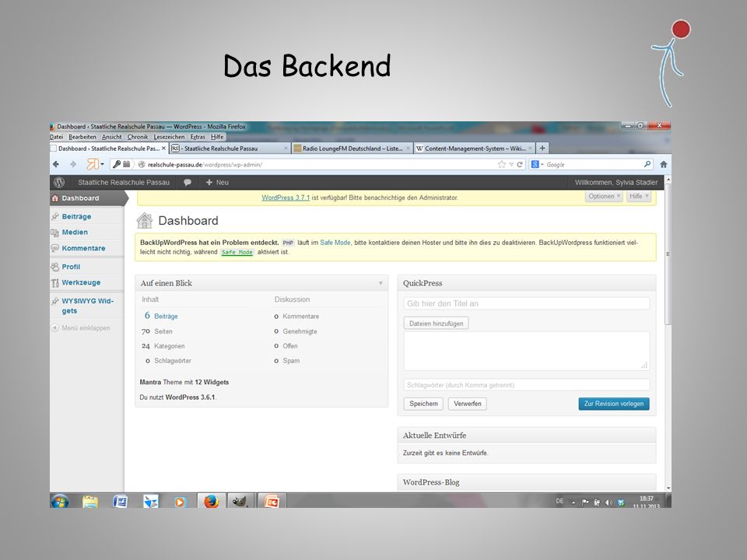Click the Medien icon in sidebar

coord(54,233)
